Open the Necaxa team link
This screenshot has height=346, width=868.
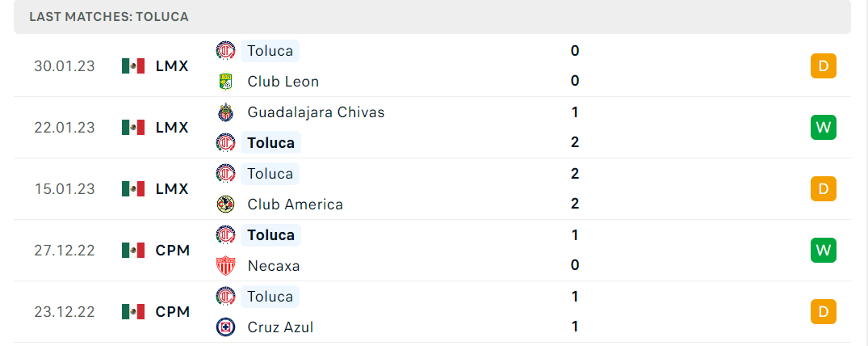point(274,266)
